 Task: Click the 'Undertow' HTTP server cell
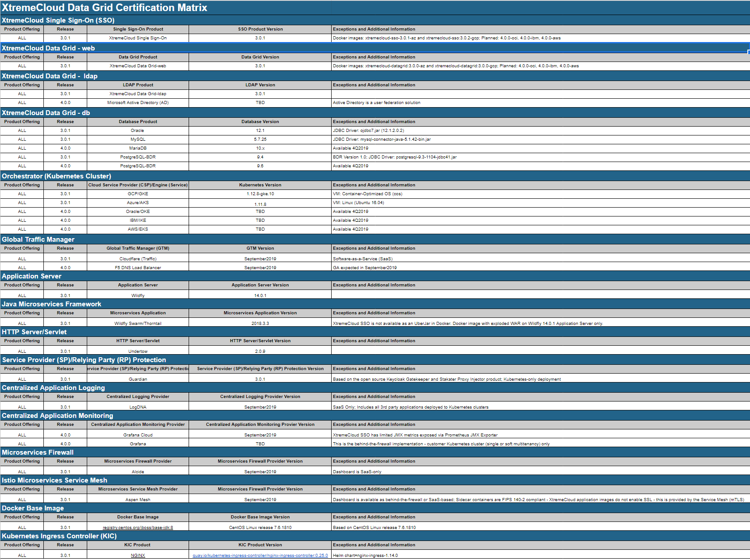(138, 351)
